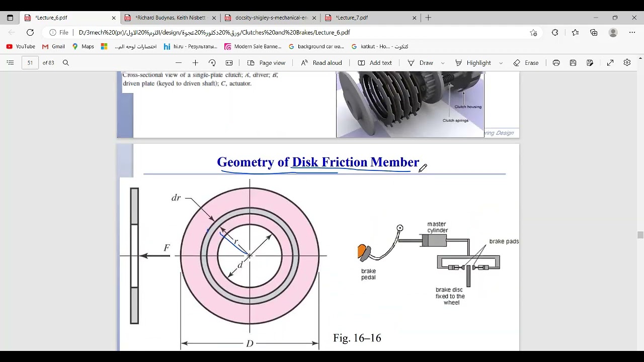The width and height of the screenshot is (644, 362).
Task: Open the tab actions menu icon
Action: tap(10, 18)
